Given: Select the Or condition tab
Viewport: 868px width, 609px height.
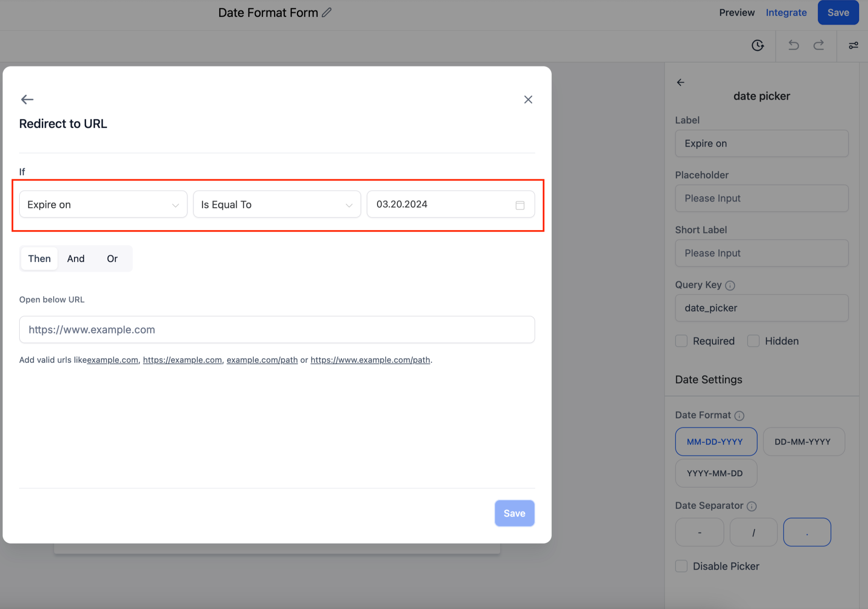Looking at the screenshot, I should 112,259.
